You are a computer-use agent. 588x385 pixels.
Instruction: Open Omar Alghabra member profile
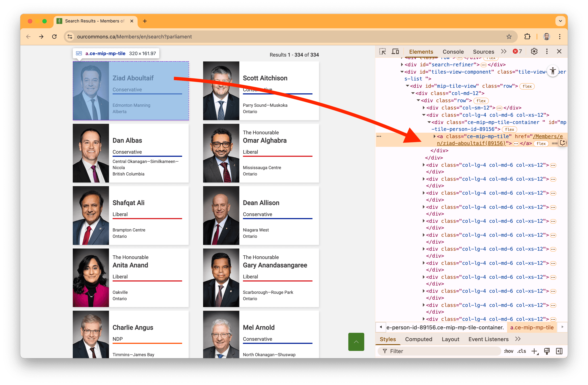261,153
